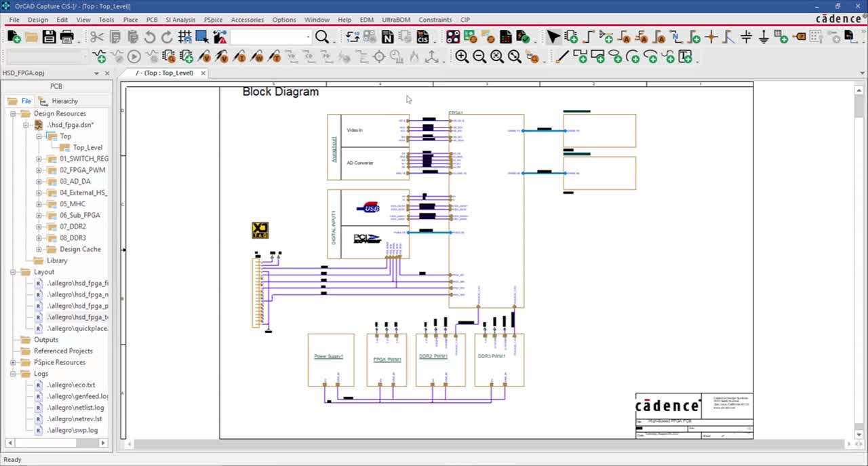Image resolution: width=868 pixels, height=466 pixels.
Task: Open the PSpice menu
Action: point(213,20)
